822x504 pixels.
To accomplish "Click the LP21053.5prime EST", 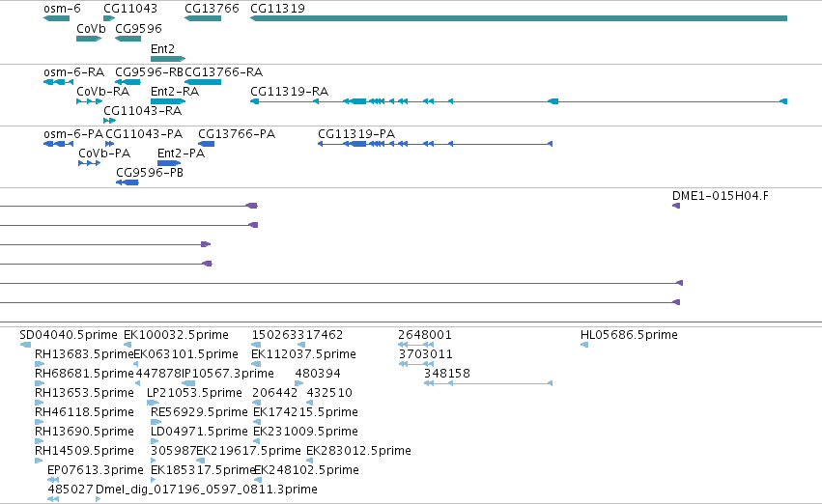I will tap(153, 403).
